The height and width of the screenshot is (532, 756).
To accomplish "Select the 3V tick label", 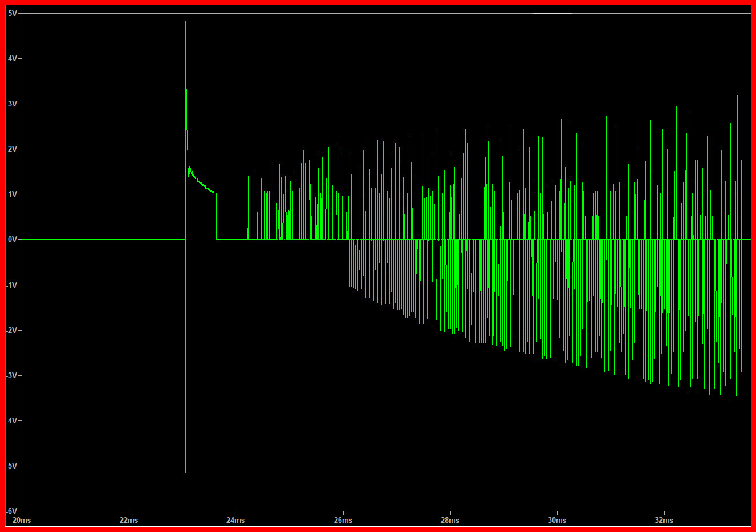I will coord(12,104).
